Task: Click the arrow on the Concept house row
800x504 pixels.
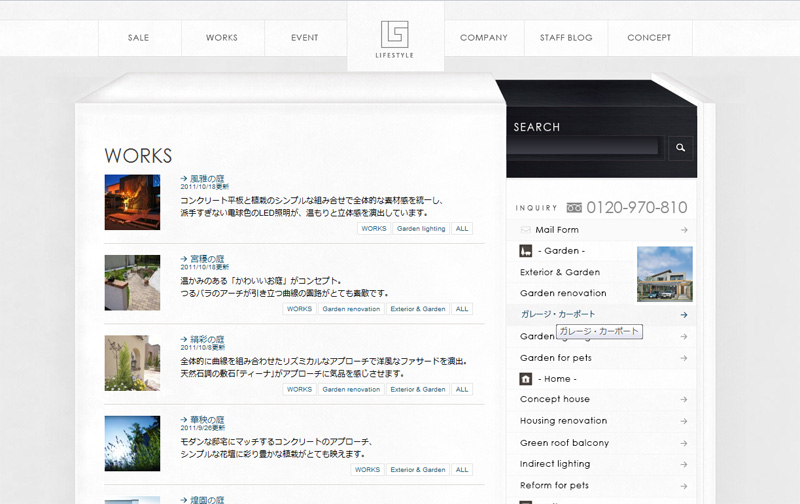Action: point(684,399)
